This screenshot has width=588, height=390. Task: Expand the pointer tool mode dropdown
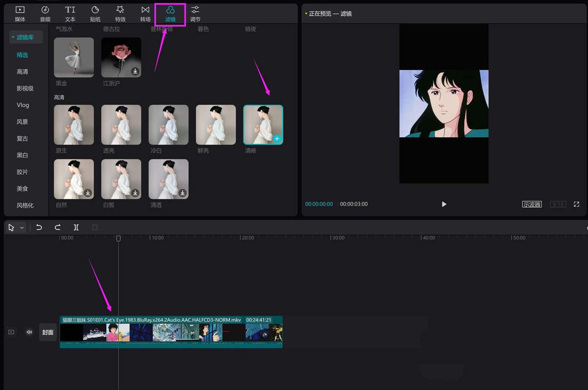(x=22, y=228)
